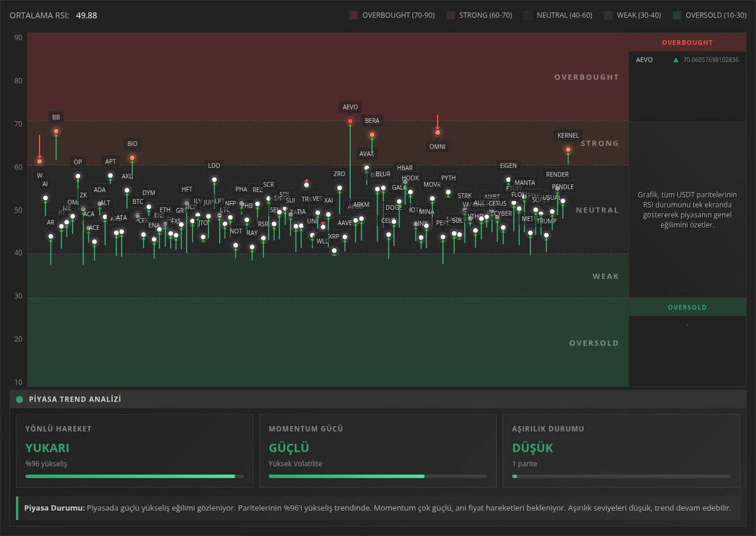Click the ZRO data point marker

340,188
